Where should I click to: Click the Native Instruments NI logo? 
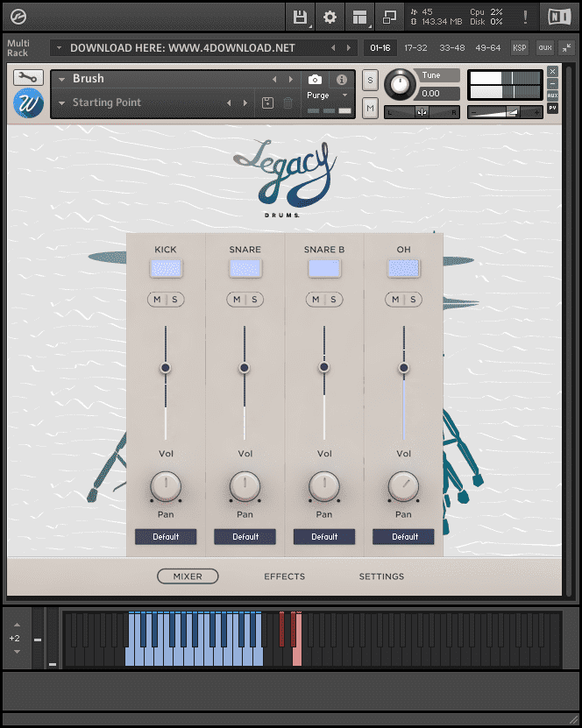click(559, 18)
